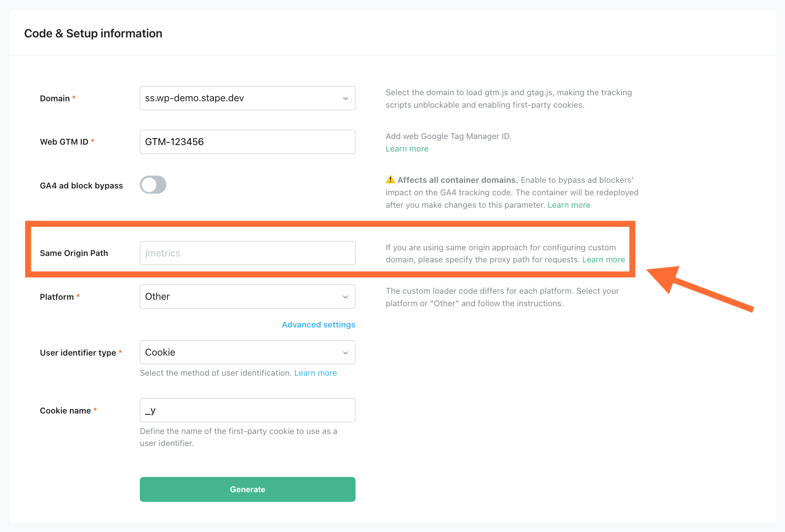Open Learn more link for Same Origin Path

pos(603,260)
